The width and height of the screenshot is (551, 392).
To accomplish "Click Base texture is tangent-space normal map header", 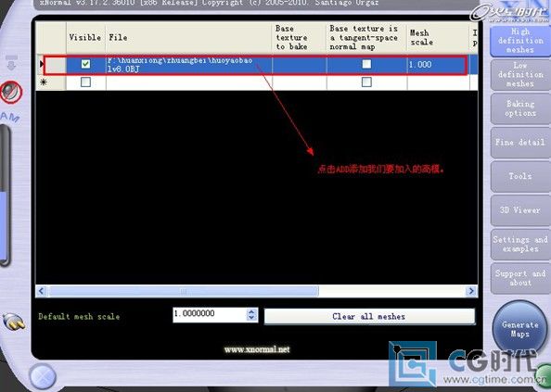I will click(x=366, y=37).
